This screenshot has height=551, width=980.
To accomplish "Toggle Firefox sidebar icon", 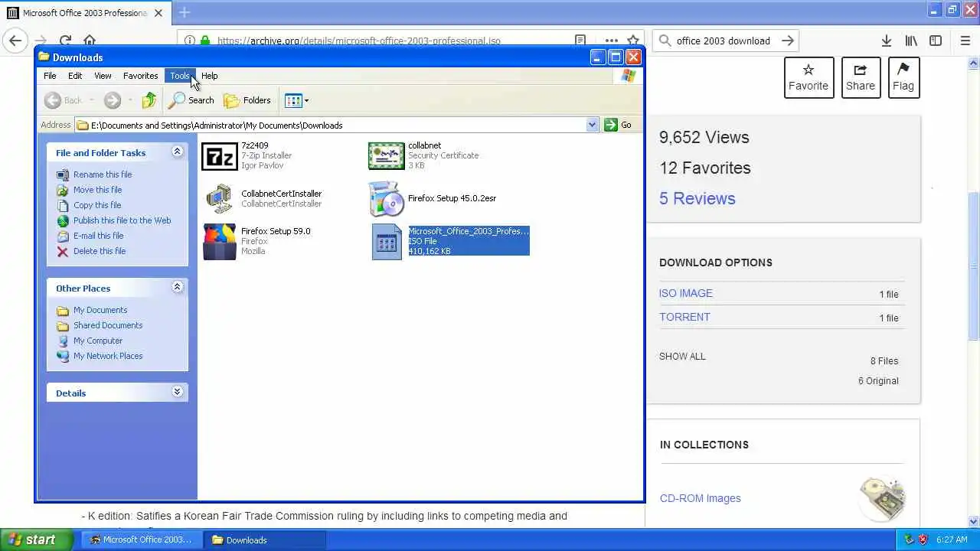I will [x=936, y=41].
